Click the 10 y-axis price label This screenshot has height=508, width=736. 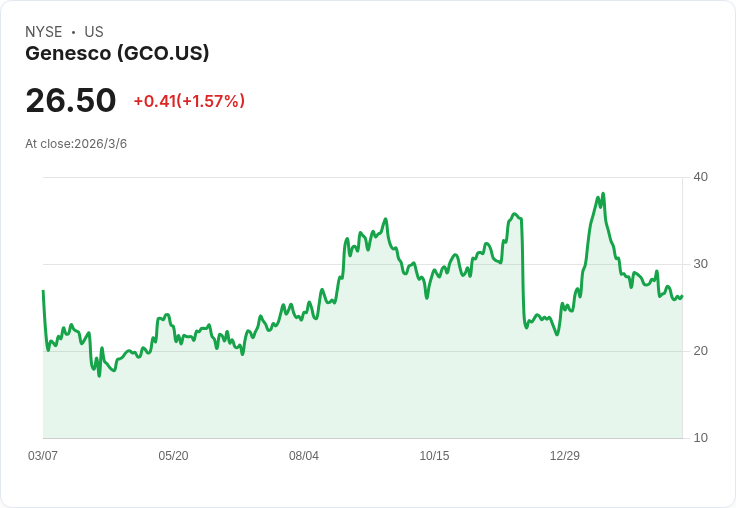[700, 438]
